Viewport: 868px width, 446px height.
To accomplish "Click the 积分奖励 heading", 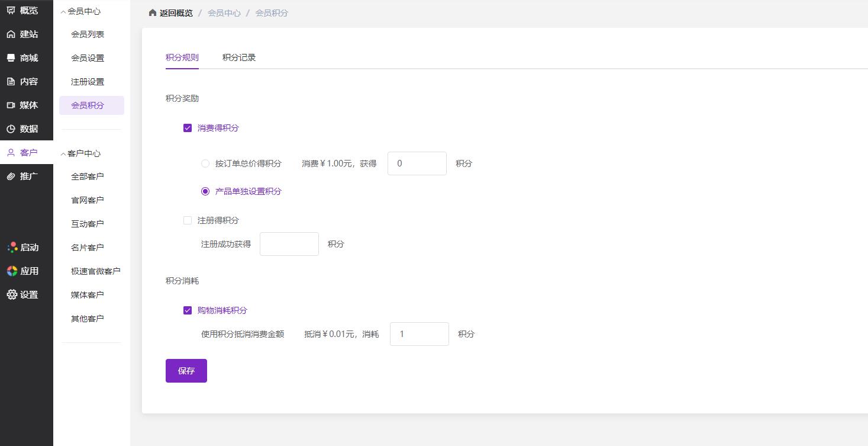I will tap(182, 98).
